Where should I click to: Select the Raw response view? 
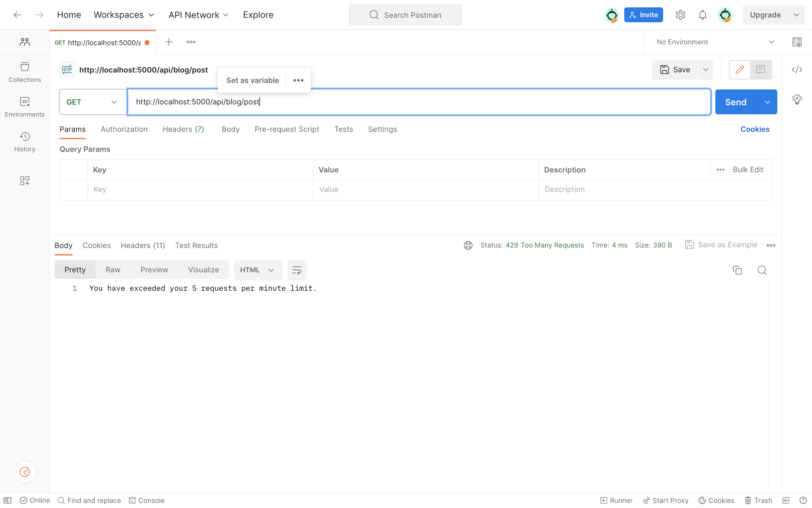113,270
